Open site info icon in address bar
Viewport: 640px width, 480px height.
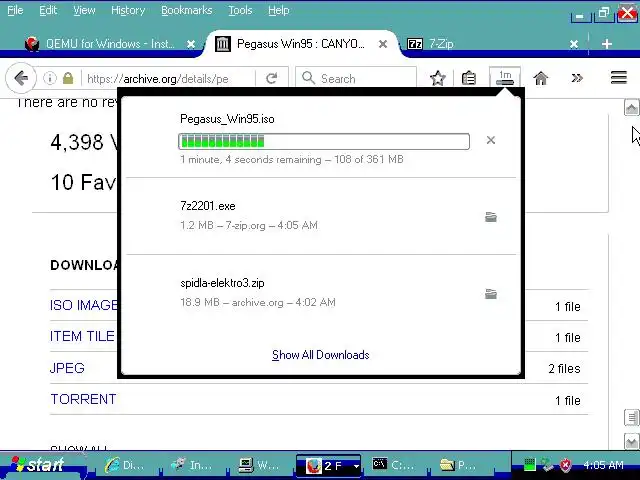(50, 78)
